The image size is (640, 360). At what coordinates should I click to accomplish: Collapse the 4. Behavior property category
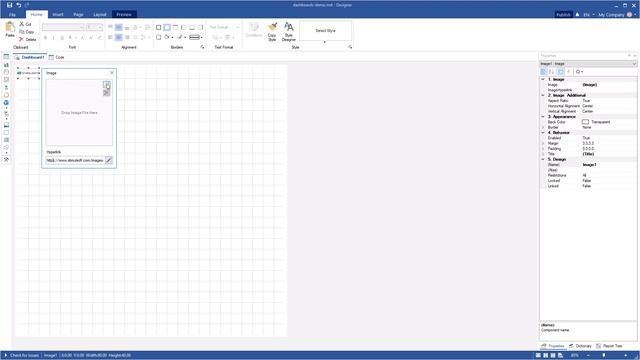(543, 133)
